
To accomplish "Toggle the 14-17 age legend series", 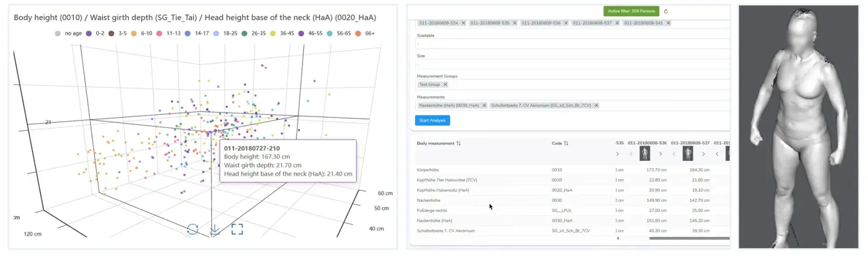I will (x=197, y=33).
